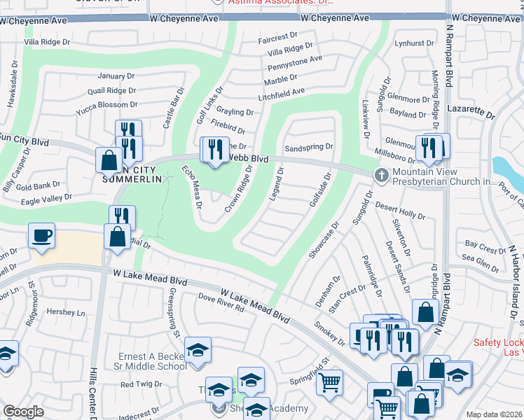Click the red Asthma Associates label at top
524x420 pixels.
(x=281, y=2)
